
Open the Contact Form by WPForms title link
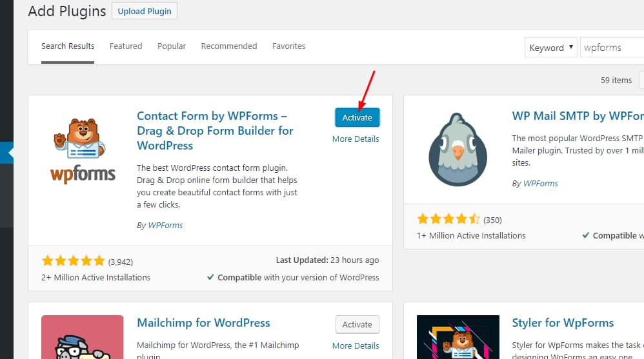pos(216,130)
